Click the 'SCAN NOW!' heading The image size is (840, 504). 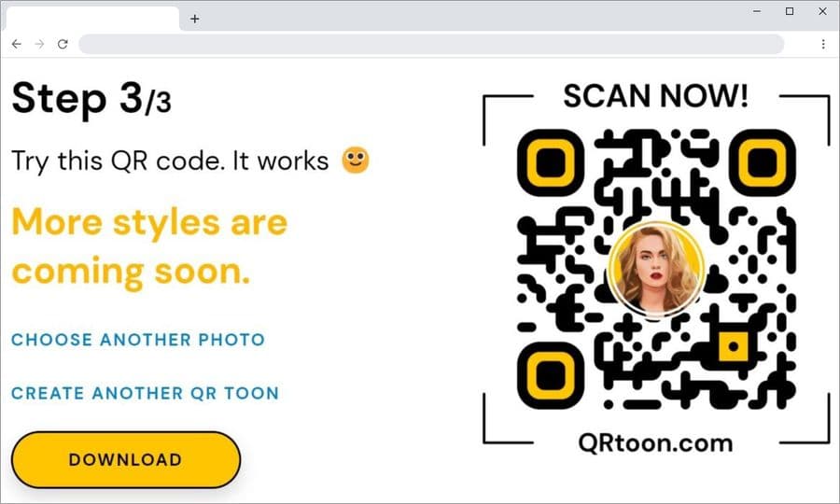point(656,96)
